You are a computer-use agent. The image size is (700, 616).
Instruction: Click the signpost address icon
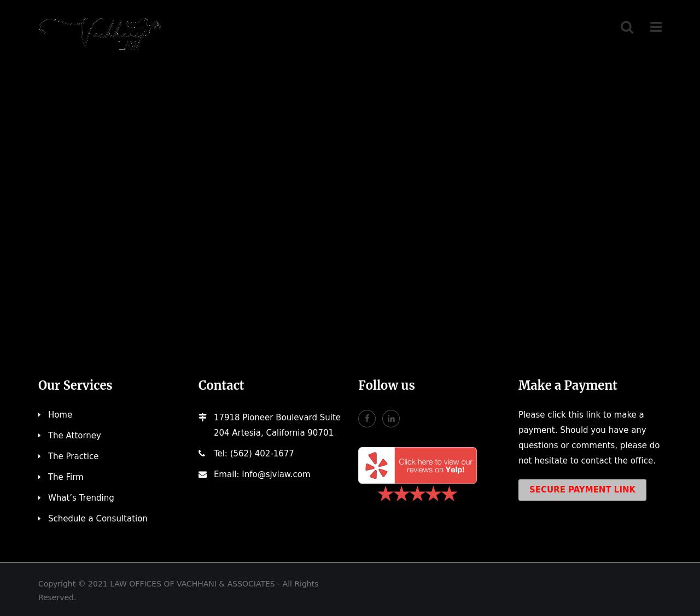click(x=202, y=418)
